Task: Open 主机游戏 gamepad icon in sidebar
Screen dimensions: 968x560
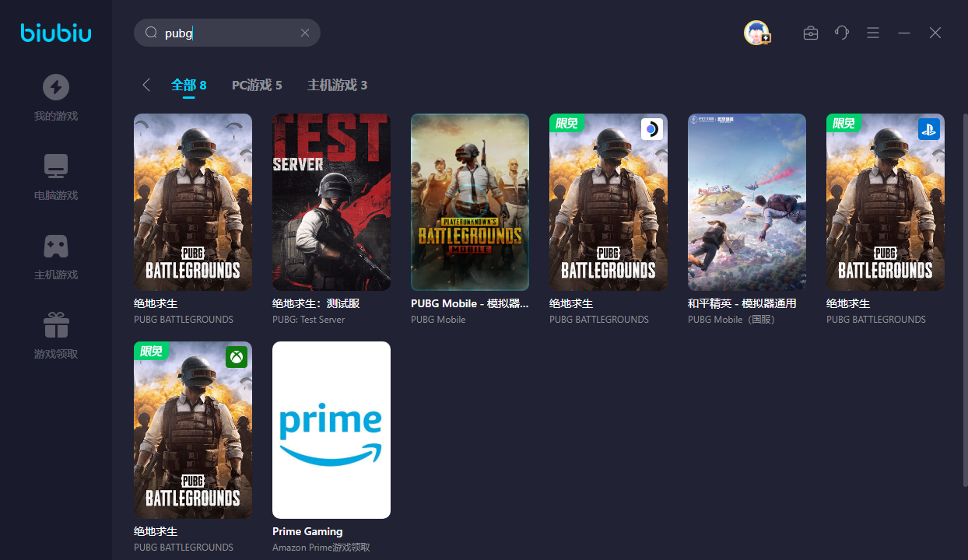Action: (x=56, y=246)
